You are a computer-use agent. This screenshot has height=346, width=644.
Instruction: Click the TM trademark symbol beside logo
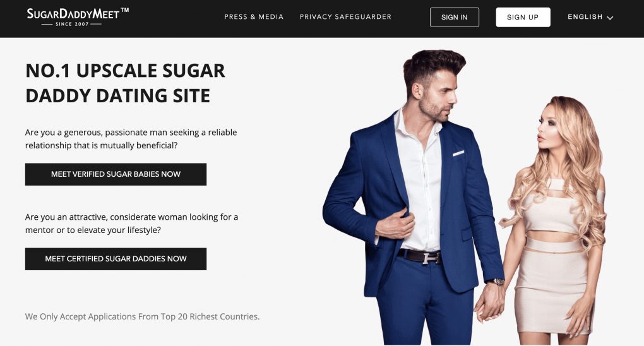(125, 10)
